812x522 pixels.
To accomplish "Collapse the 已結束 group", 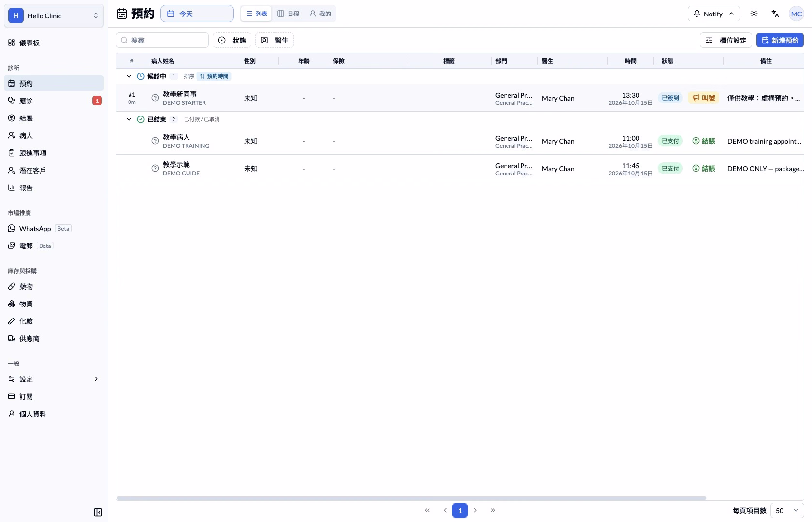I will point(129,119).
